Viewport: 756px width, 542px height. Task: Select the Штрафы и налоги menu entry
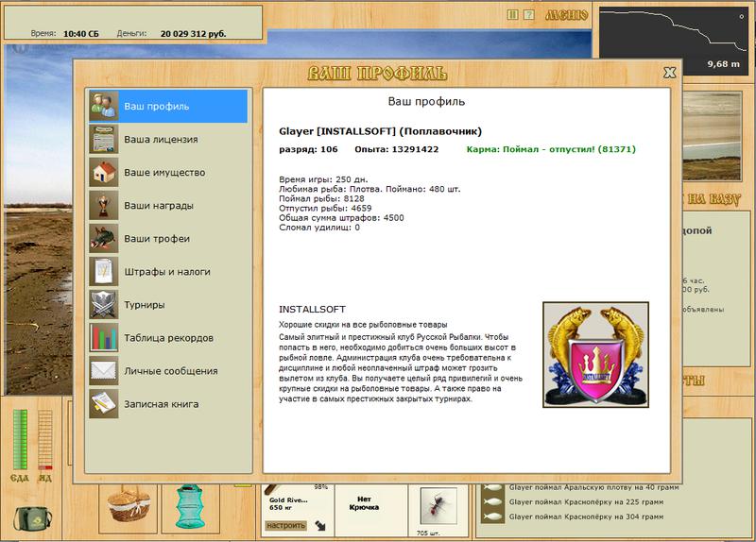coord(167,272)
